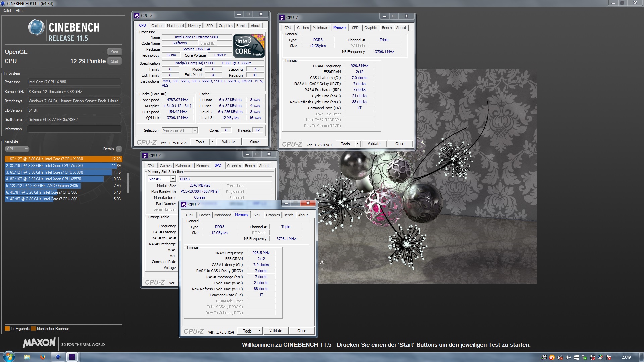The image size is (644, 362).
Task: Open Graphics tab in top-right CPU-Z Memory window
Action: tap(371, 28)
